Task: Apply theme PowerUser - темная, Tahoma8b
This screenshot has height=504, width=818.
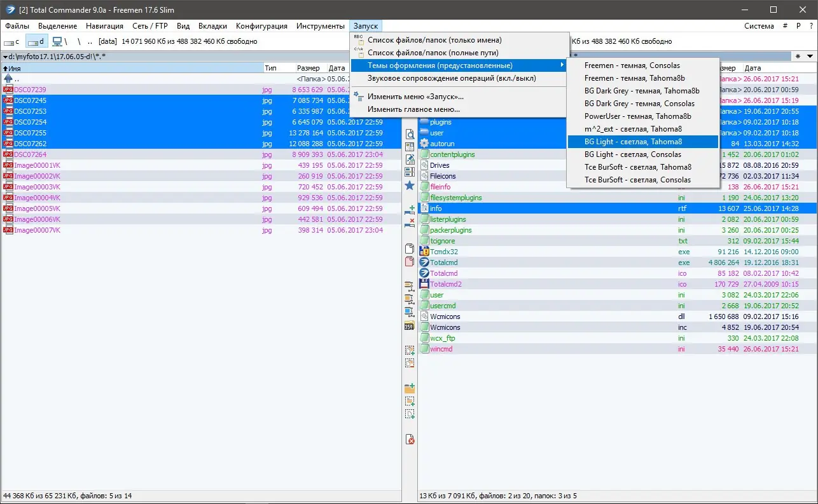Action: point(642,116)
